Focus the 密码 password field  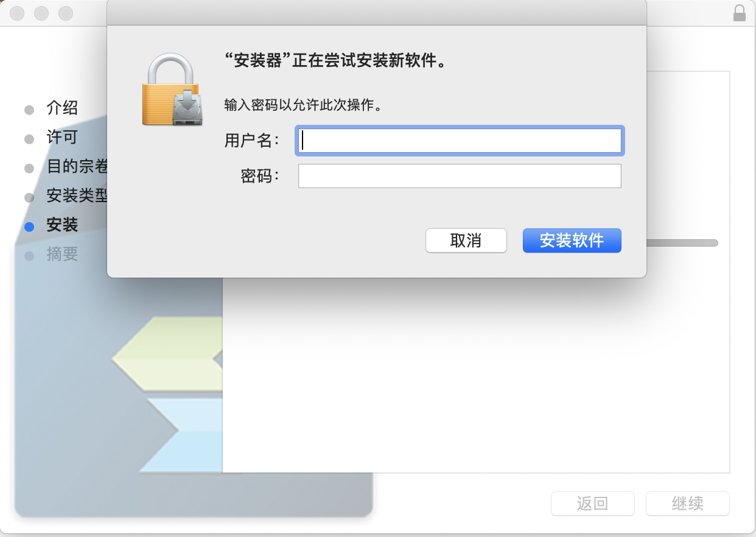click(x=460, y=176)
